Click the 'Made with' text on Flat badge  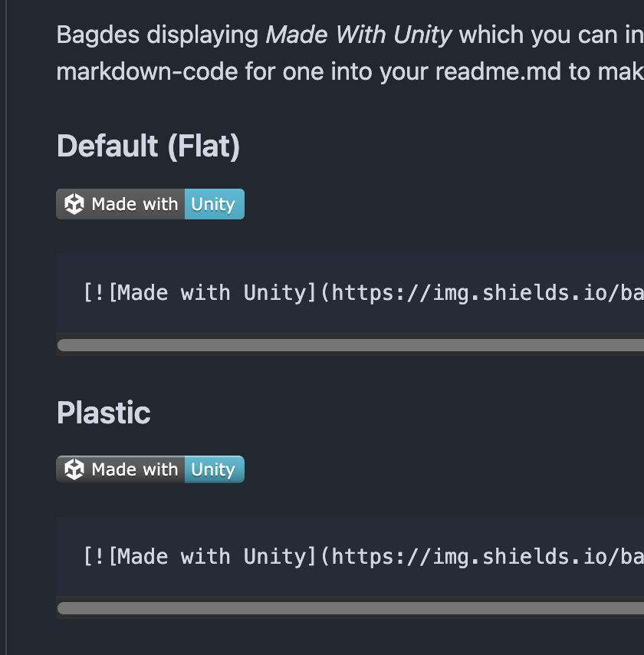(x=134, y=204)
